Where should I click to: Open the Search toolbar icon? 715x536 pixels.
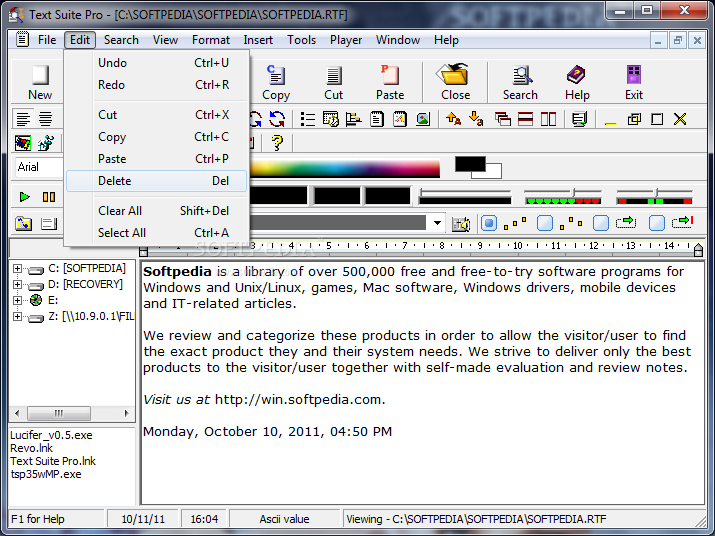click(x=520, y=82)
